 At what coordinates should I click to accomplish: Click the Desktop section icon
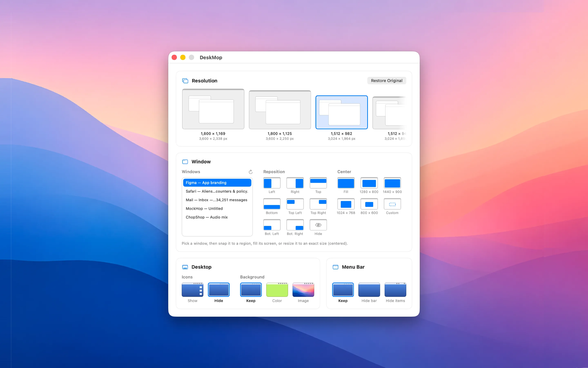(x=185, y=267)
